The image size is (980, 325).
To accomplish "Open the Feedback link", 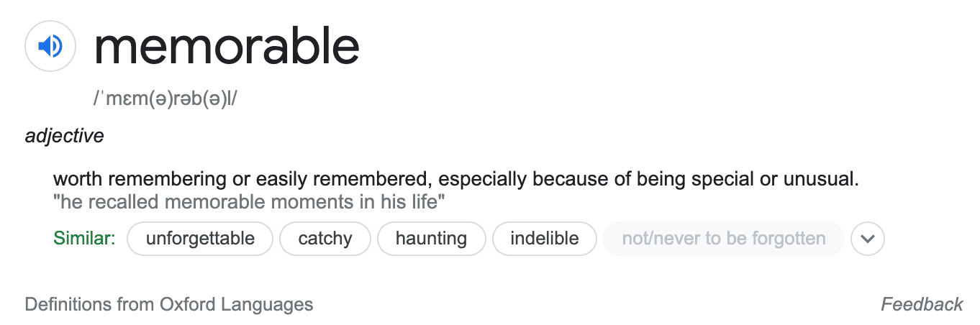I will pos(922,304).
